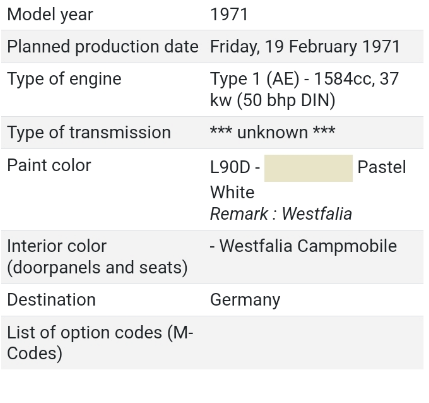This screenshot has height=403, width=429.
Task: Click the Germany destination value
Action: [245, 300]
